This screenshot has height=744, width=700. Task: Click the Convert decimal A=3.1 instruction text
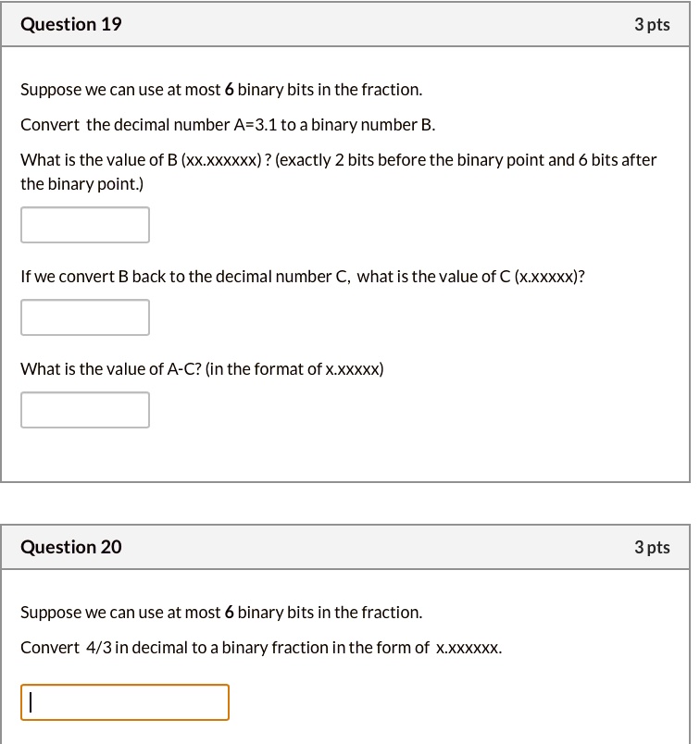[230, 124]
